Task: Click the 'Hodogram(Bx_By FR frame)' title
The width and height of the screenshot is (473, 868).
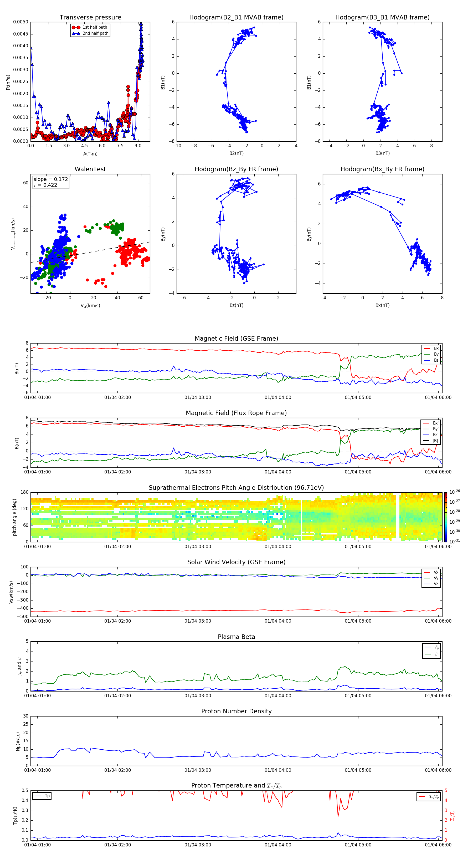Action: click(382, 169)
